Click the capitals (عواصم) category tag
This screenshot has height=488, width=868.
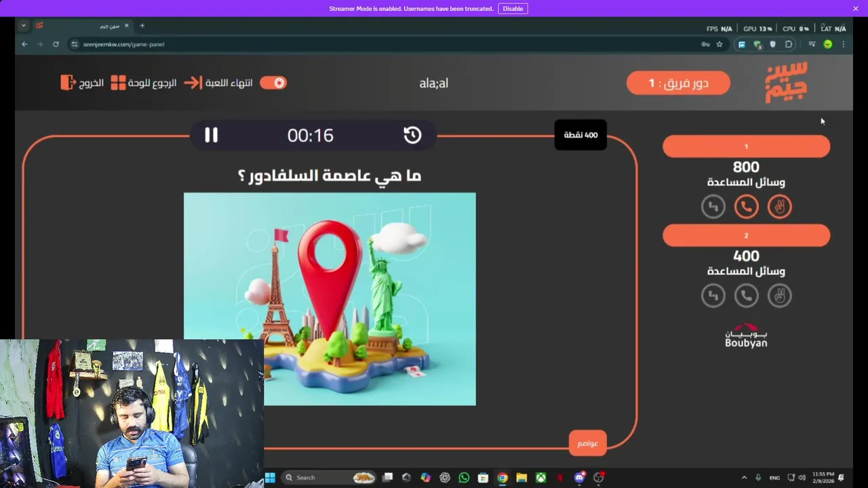[x=587, y=443]
